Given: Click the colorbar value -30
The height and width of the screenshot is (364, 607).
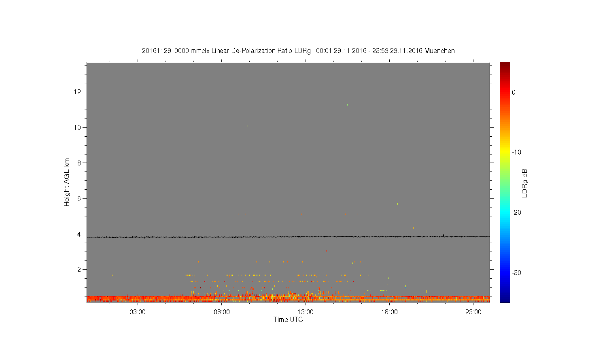Looking at the screenshot, I should (x=516, y=273).
